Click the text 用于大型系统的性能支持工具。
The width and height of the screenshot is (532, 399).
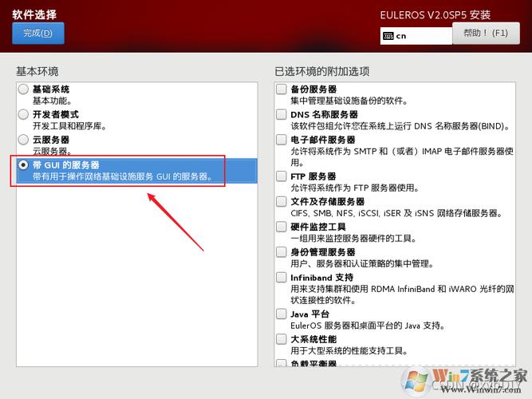[349, 351]
